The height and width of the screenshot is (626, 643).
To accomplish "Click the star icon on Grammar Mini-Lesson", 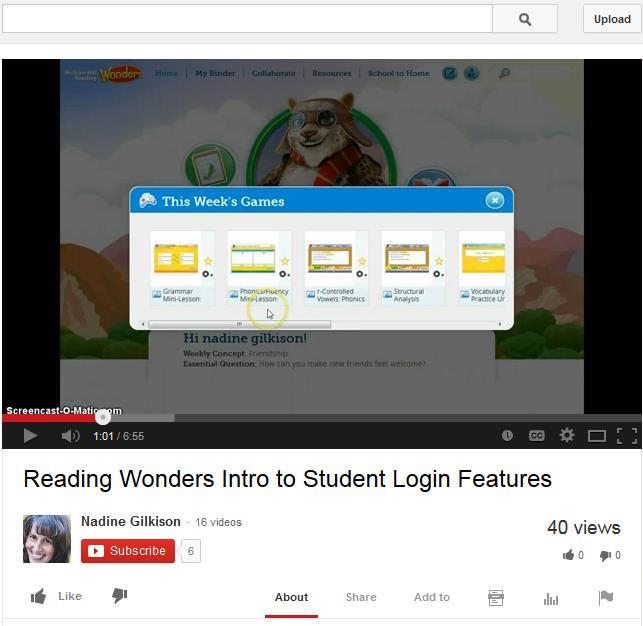I will [x=208, y=261].
